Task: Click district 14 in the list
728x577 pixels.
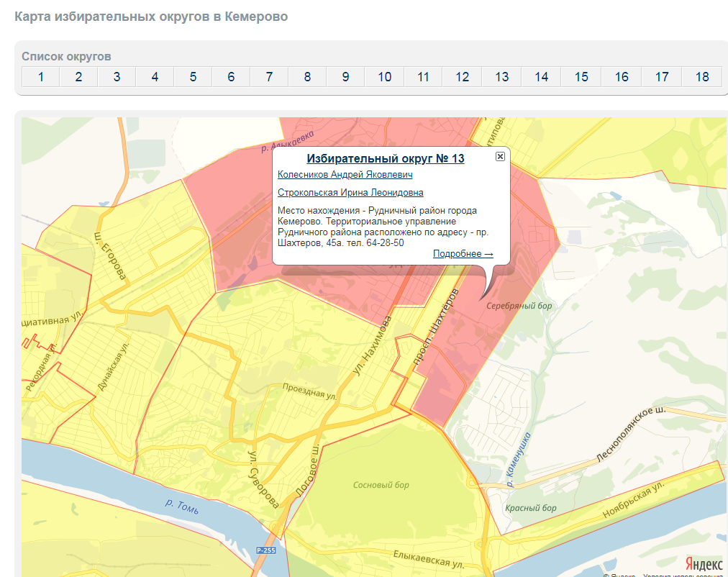Action: click(x=542, y=77)
